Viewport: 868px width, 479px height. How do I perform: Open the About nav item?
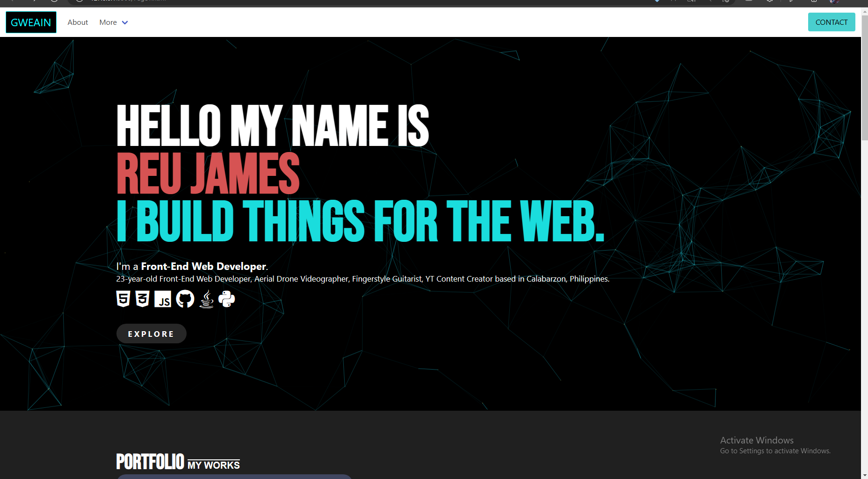point(78,22)
